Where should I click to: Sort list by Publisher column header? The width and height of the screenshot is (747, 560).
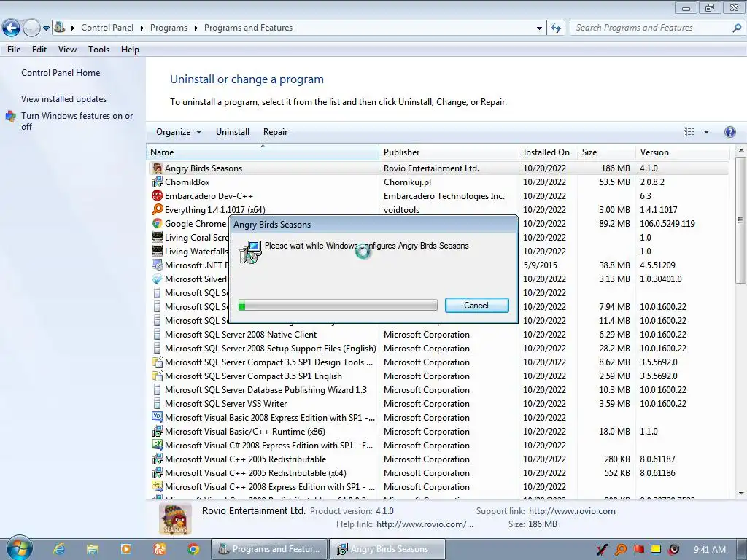pyautogui.click(x=449, y=152)
